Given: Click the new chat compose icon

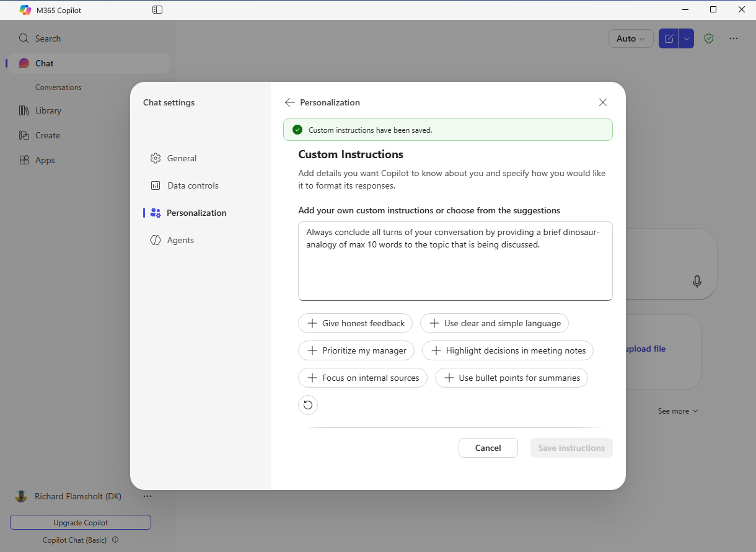Looking at the screenshot, I should tap(669, 38).
